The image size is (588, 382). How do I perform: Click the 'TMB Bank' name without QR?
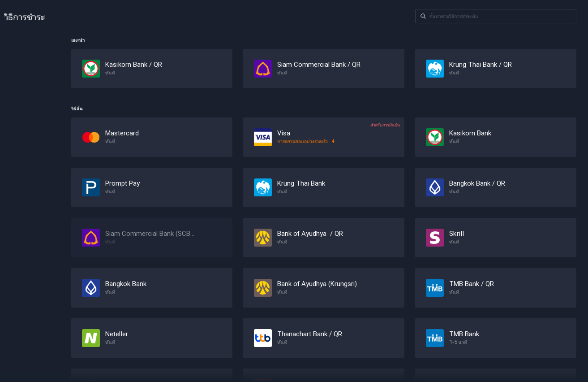(x=464, y=334)
